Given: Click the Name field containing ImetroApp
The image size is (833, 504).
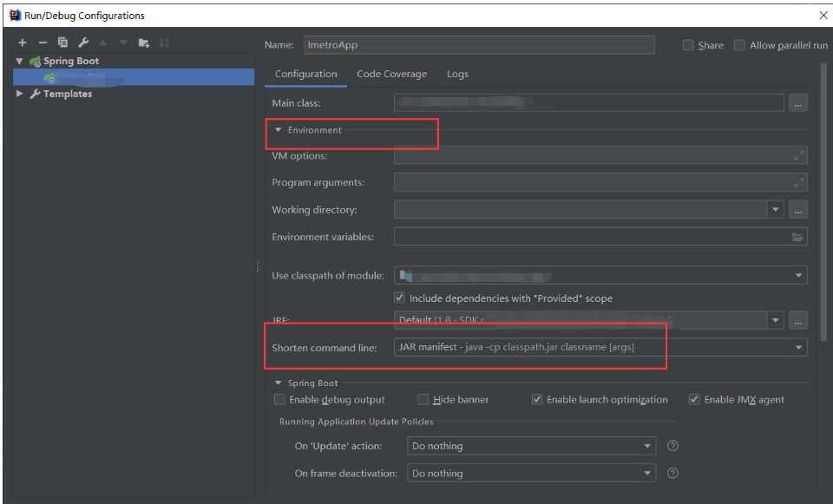Looking at the screenshot, I should (479, 44).
